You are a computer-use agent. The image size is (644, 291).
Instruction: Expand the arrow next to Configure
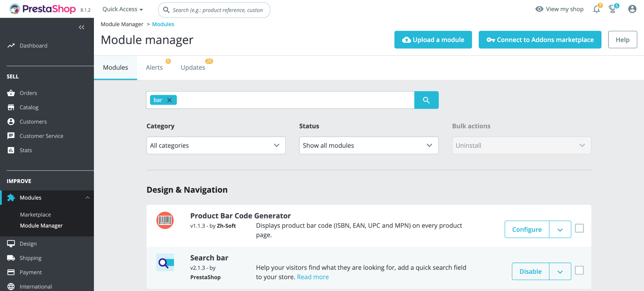coord(560,230)
